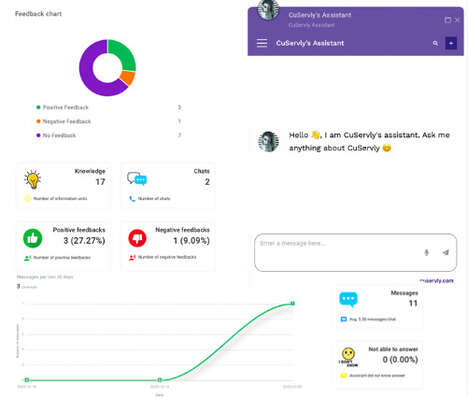Click the send message paper plane icon
Screen dimensions: 468x397
446,252
